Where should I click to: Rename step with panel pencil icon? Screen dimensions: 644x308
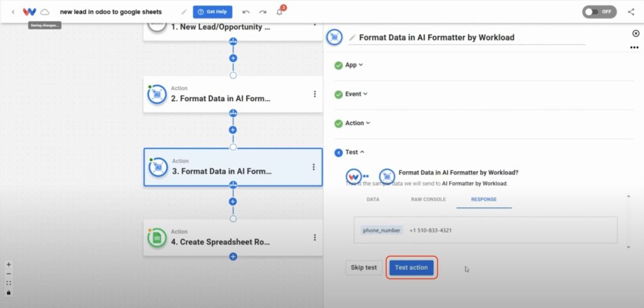pyautogui.click(x=352, y=38)
